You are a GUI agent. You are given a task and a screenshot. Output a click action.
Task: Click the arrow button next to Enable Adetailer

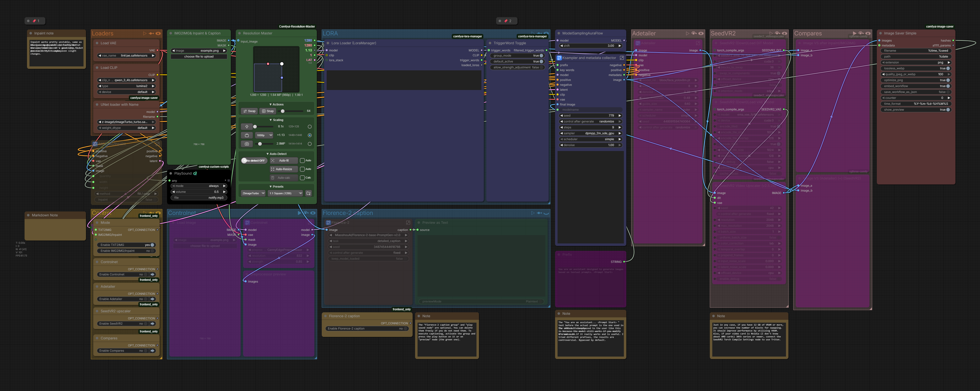click(153, 299)
